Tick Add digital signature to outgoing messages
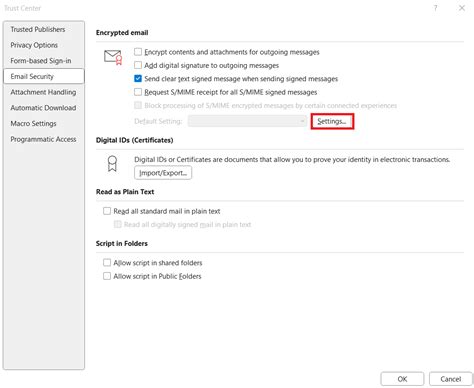The width and height of the screenshot is (474, 388). 138,65
